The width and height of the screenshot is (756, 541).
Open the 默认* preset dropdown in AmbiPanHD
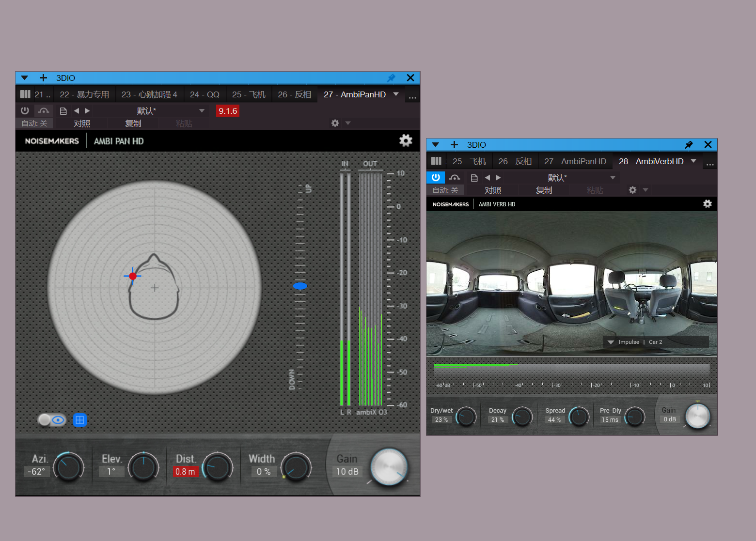click(152, 111)
